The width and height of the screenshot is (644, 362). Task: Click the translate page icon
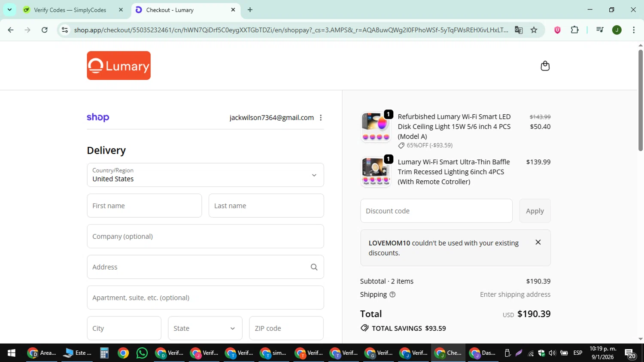pos(519,30)
